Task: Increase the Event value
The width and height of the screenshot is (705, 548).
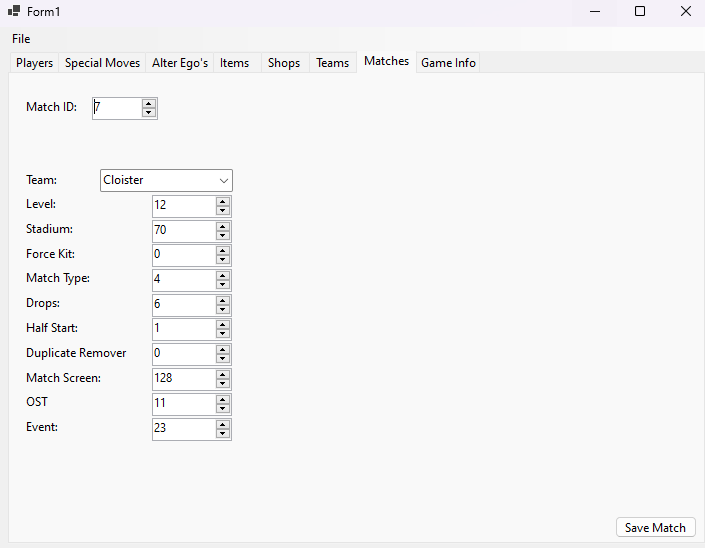Action: point(223,424)
